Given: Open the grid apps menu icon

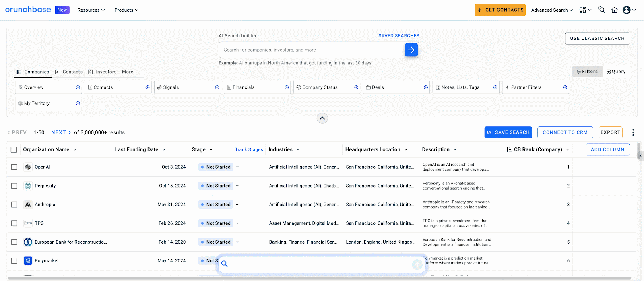Looking at the screenshot, I should point(582,10).
